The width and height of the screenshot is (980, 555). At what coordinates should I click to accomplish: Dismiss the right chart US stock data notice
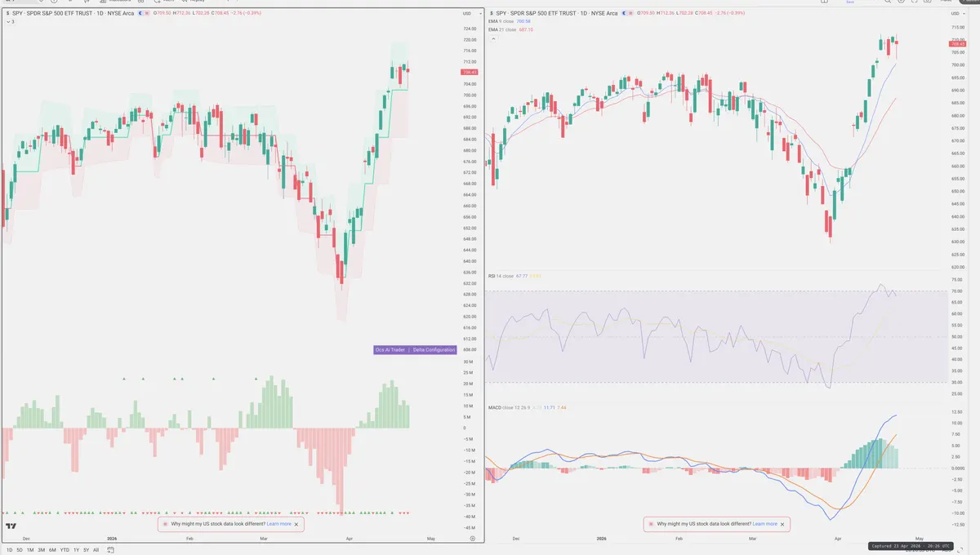point(783,524)
